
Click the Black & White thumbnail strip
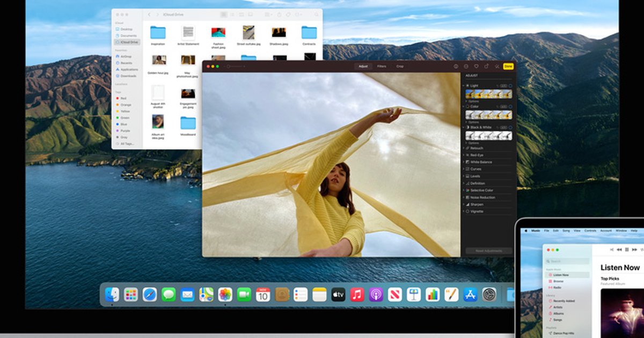pos(488,136)
